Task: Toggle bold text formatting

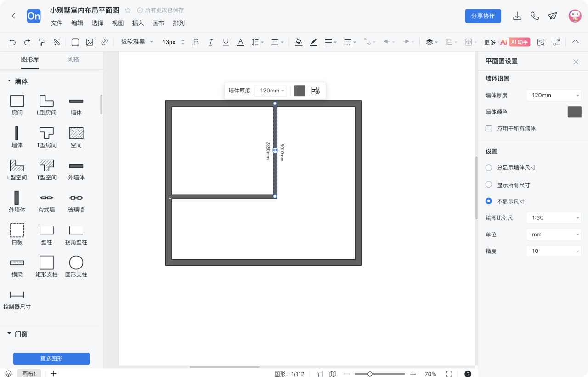Action: (196, 42)
